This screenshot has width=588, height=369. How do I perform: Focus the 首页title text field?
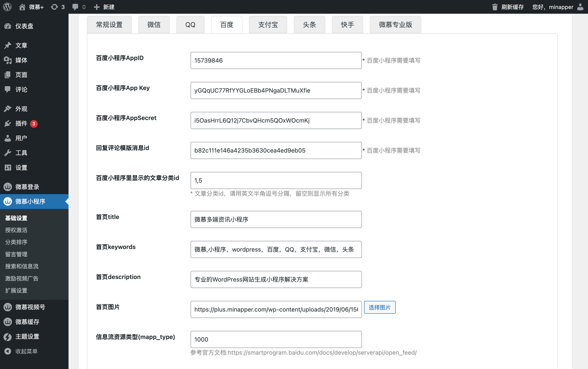coord(276,219)
